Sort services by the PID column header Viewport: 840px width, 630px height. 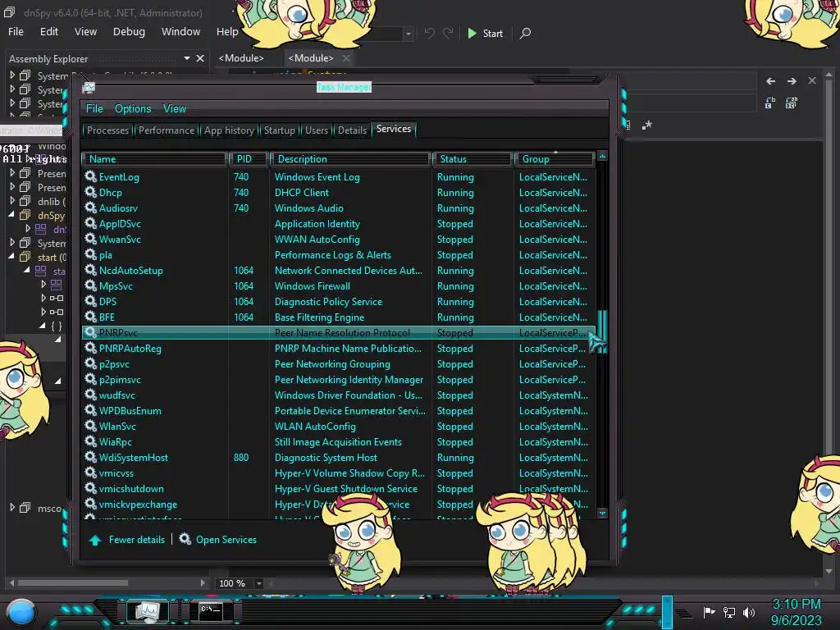[x=248, y=159]
